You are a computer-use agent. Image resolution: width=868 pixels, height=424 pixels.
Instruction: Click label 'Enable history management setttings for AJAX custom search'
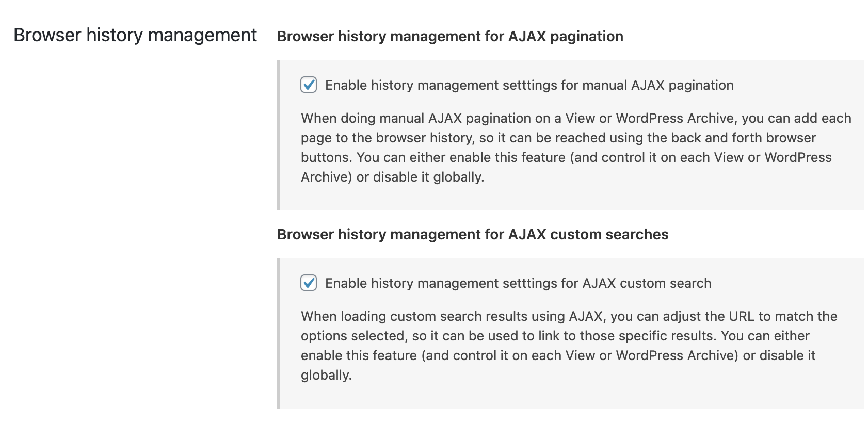coord(518,283)
